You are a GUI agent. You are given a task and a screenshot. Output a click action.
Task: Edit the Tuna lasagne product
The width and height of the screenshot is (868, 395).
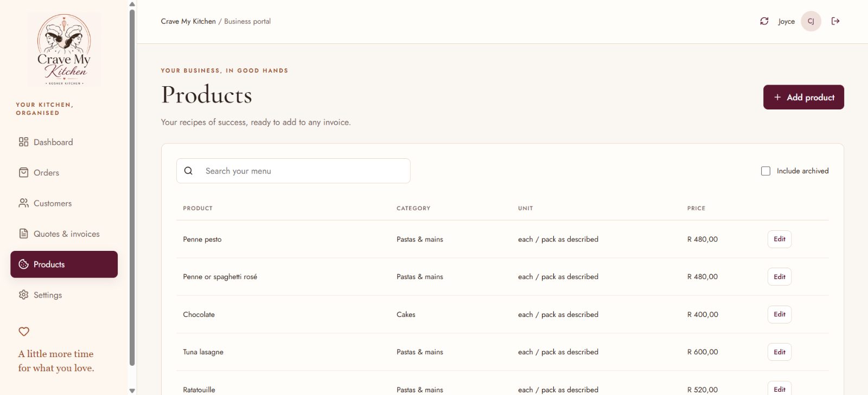(780, 352)
